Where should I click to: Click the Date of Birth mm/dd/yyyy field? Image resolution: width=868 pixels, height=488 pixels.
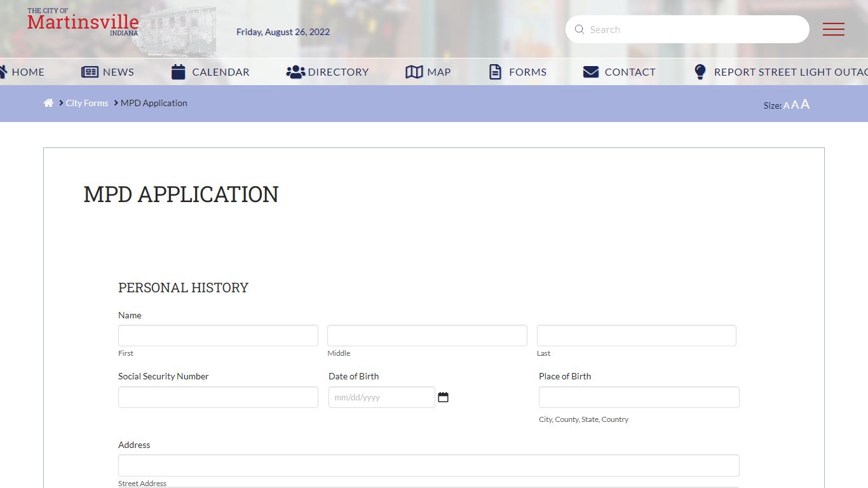(382, 397)
